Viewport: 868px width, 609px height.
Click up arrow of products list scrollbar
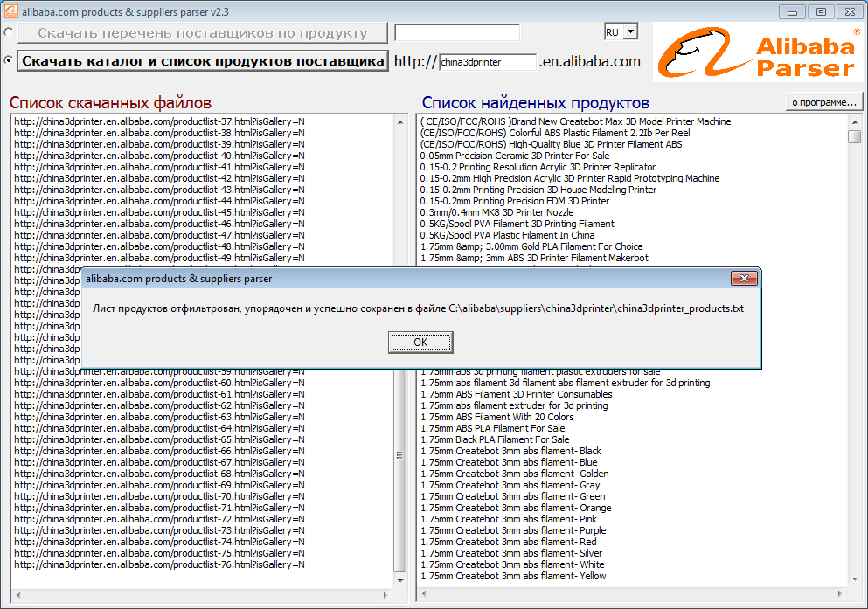coord(855,121)
